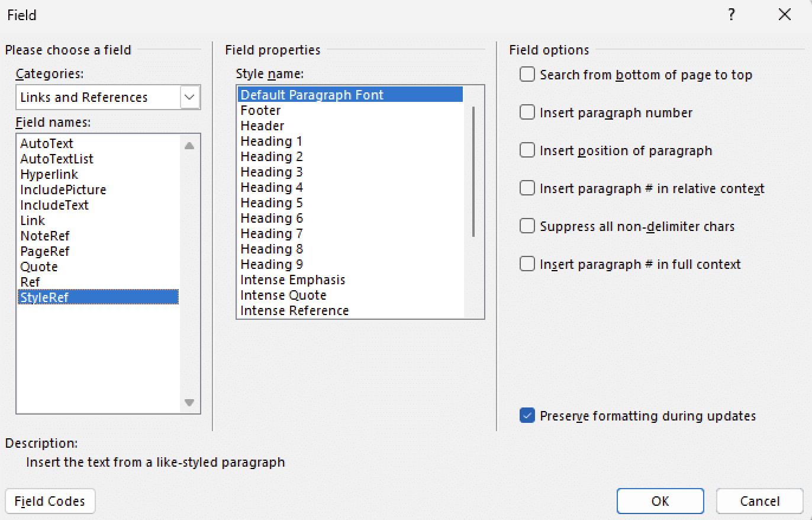Click the Field Codes button
This screenshot has width=812, height=520.
(50, 501)
